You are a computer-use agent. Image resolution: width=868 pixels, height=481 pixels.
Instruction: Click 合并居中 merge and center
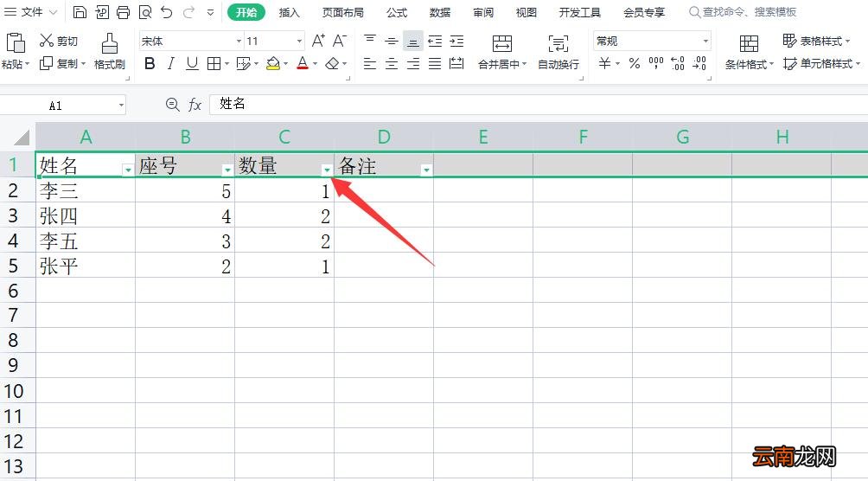(502, 52)
